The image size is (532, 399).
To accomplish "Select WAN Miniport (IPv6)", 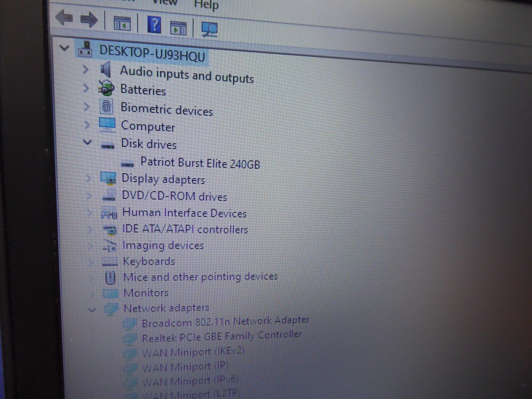I will click(191, 381).
